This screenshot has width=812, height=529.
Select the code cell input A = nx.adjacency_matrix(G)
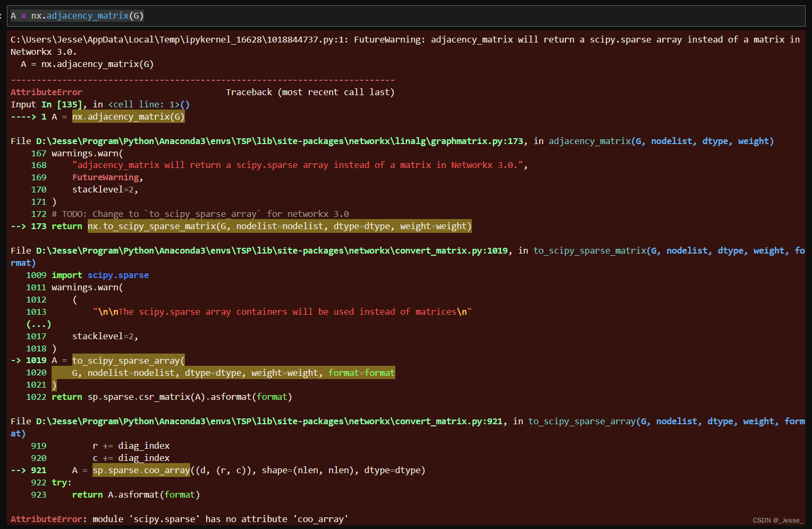[77, 15]
